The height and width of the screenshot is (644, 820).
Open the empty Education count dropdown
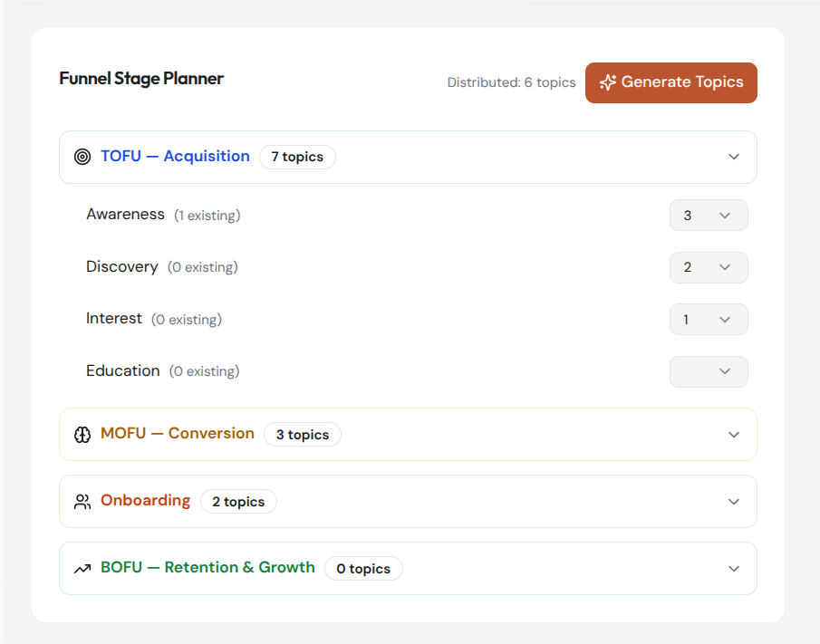coord(709,371)
